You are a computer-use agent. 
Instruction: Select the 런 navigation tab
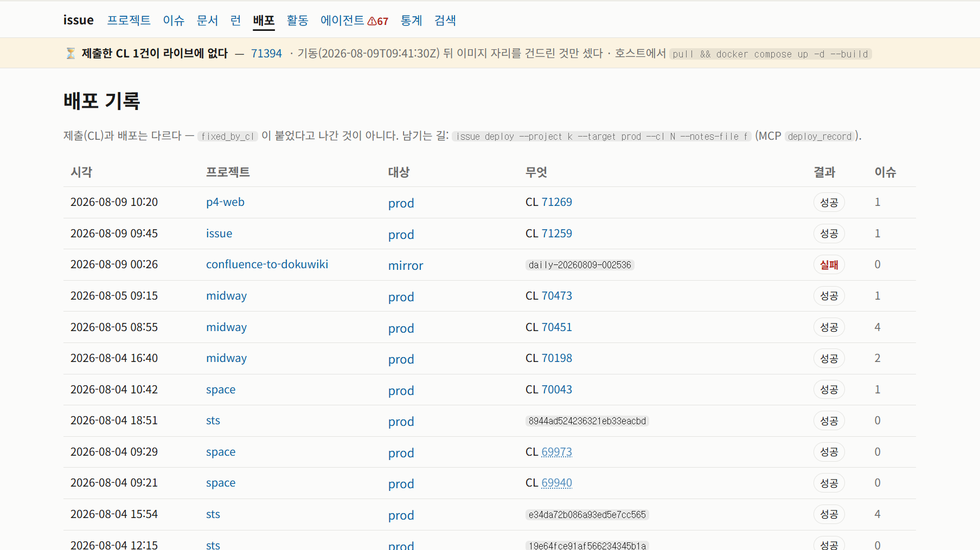[x=235, y=20]
